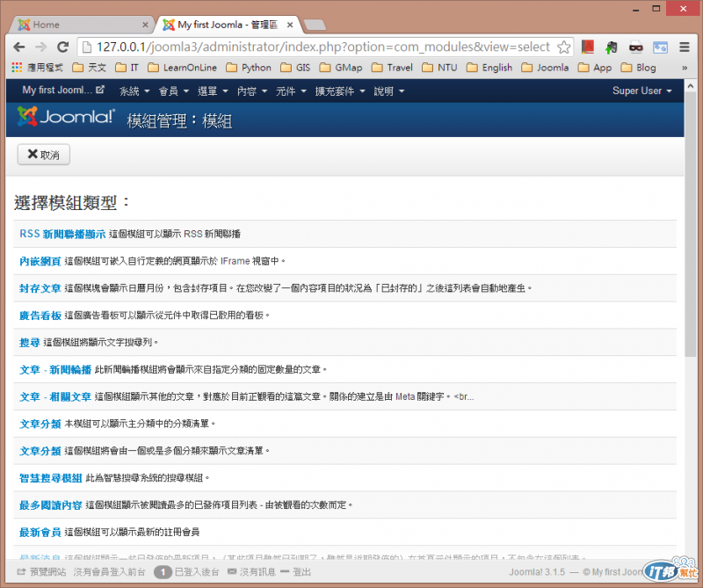Select the 封存文章 module type

pos(40,288)
